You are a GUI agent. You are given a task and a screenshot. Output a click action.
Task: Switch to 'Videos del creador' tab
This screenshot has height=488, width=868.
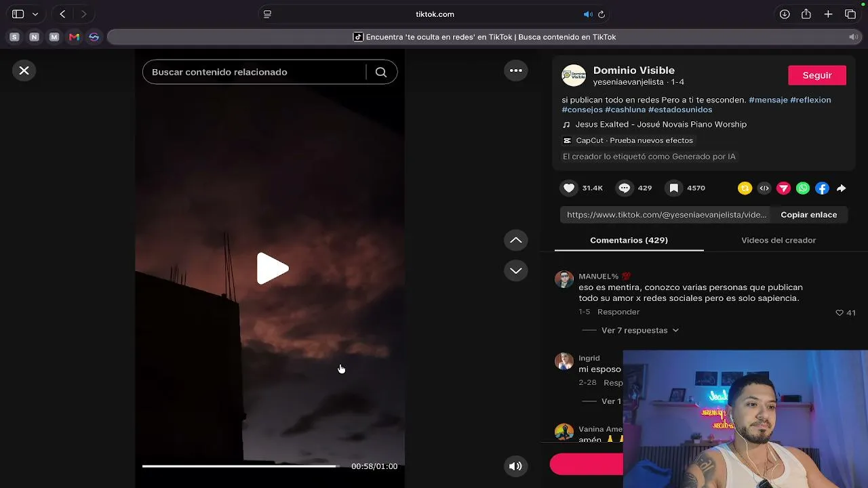[x=778, y=241]
